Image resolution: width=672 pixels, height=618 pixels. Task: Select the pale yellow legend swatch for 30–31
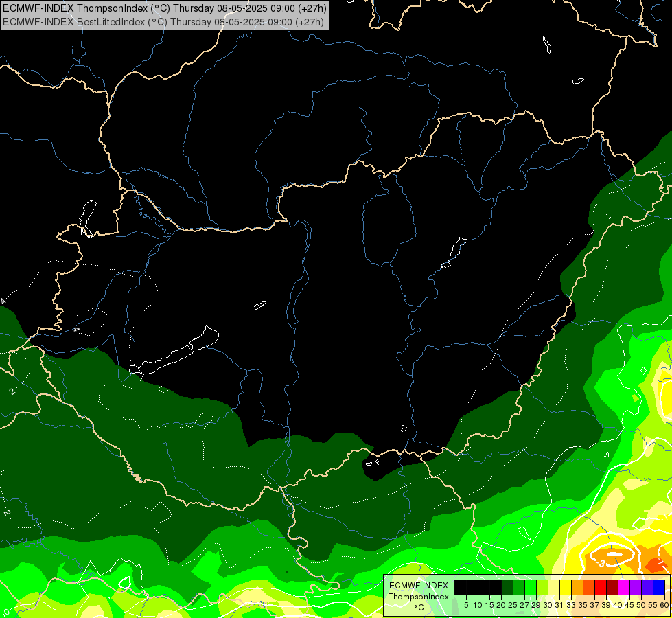point(554,587)
